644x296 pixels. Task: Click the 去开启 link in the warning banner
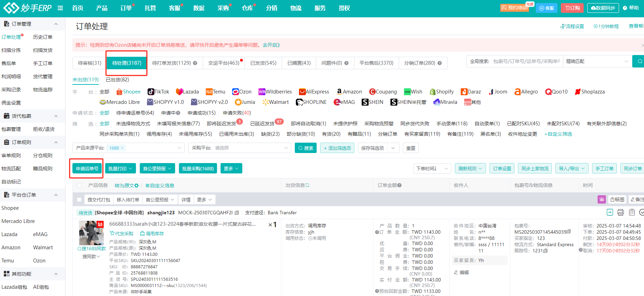pyautogui.click(x=271, y=45)
